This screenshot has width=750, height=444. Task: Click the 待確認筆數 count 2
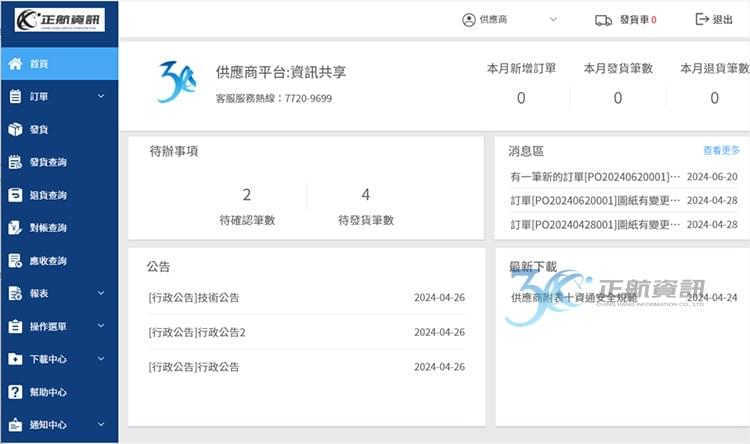click(x=247, y=195)
